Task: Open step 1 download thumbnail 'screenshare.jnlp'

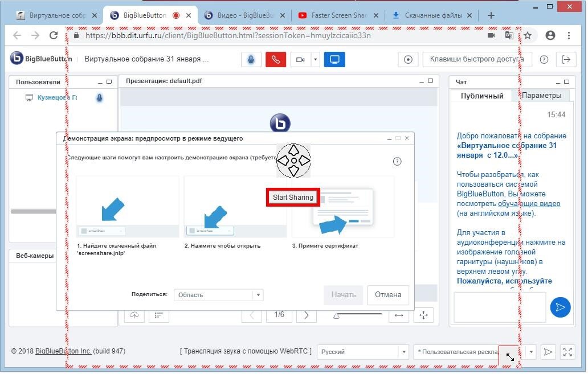Action: click(x=128, y=207)
